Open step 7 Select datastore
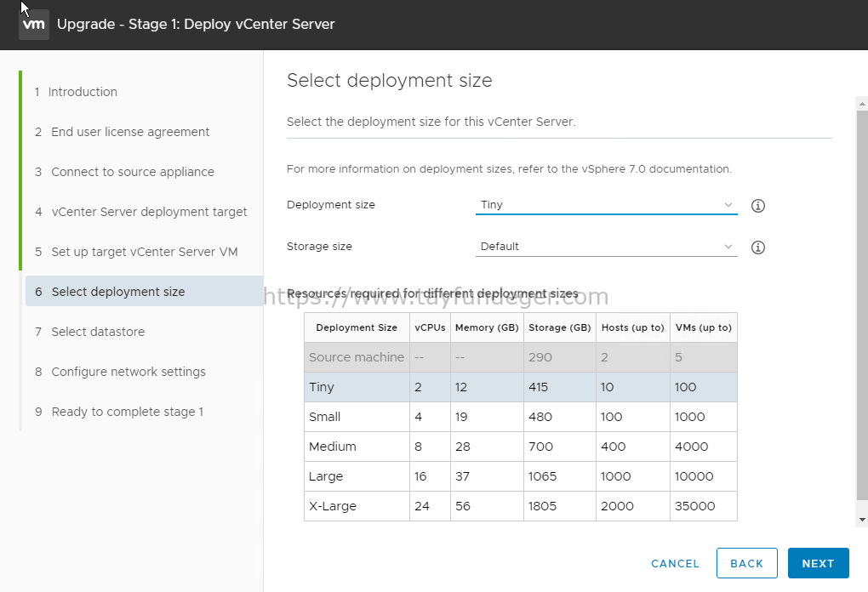This screenshot has height=592, width=868. tap(89, 332)
